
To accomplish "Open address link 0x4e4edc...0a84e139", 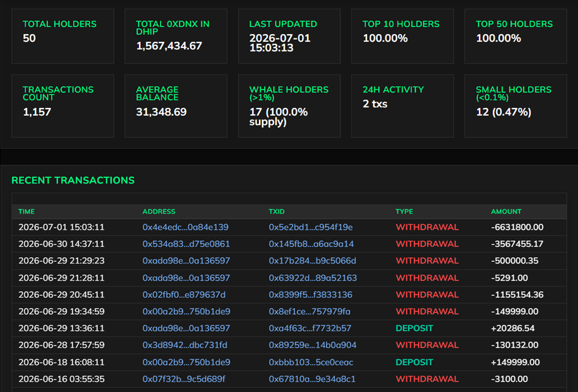I will [185, 227].
